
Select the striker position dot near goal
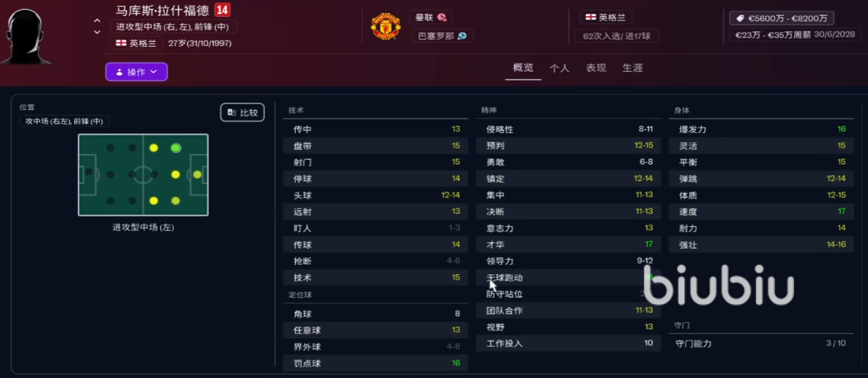click(197, 174)
